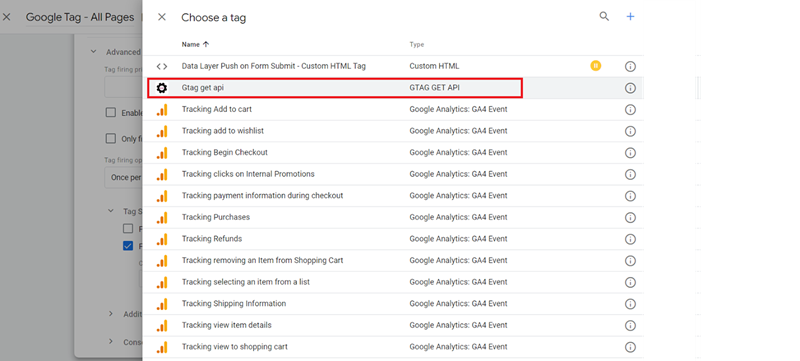
Task: Click the Custom HTML code brackets icon
Action: pyautogui.click(x=162, y=66)
